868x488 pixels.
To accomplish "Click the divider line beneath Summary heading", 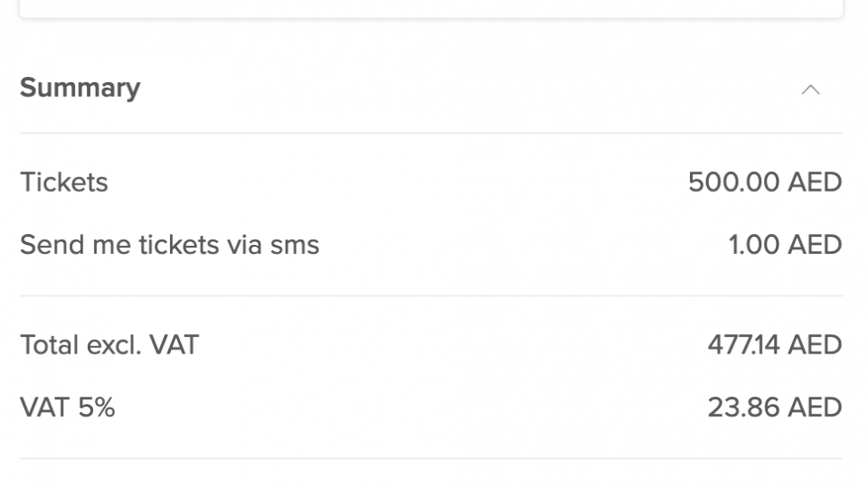I will (430, 134).
